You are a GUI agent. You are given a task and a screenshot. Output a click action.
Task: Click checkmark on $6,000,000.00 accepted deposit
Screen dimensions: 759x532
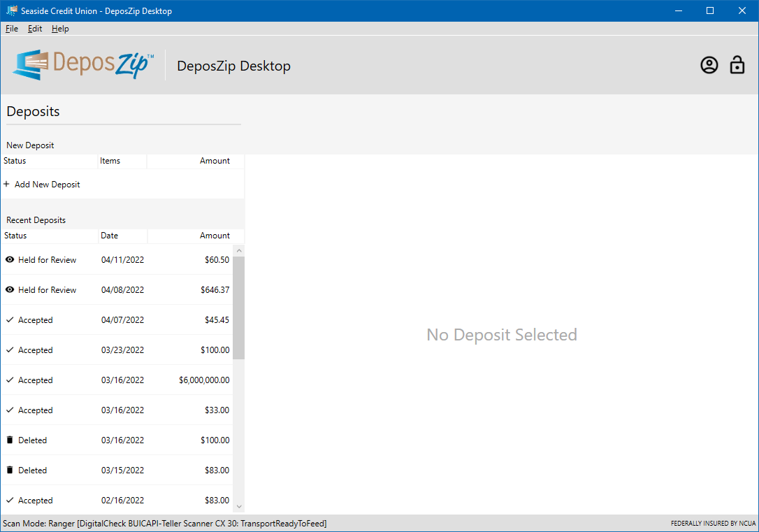(x=10, y=380)
